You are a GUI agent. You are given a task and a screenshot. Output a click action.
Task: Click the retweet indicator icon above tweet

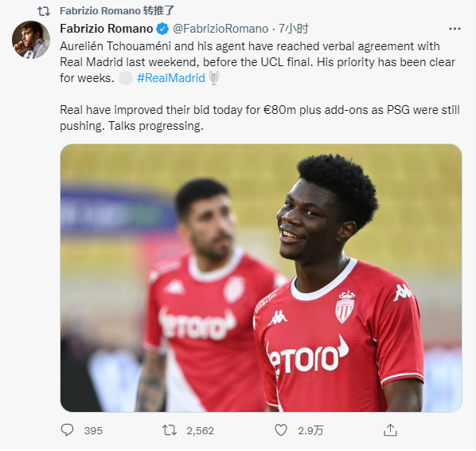44,11
